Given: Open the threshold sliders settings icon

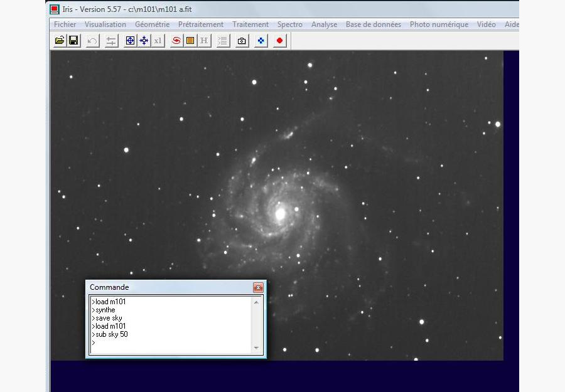Looking at the screenshot, I should [111, 41].
